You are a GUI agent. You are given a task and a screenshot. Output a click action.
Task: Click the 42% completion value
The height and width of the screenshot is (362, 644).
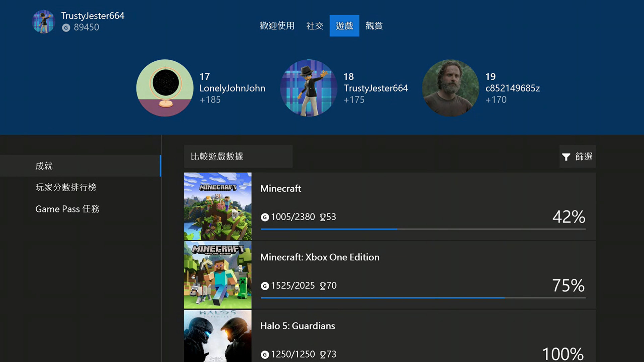point(569,217)
